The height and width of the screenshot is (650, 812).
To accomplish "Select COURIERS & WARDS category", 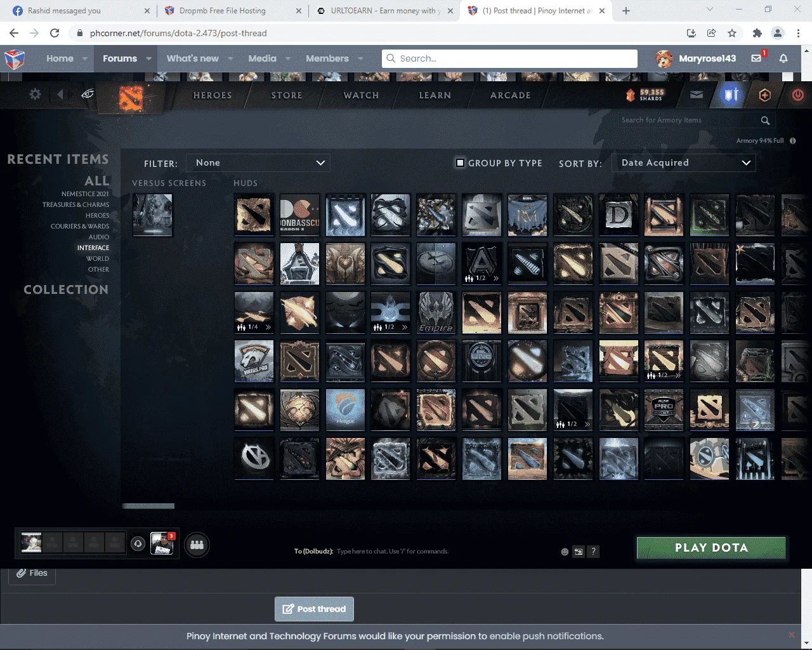I will pos(80,227).
